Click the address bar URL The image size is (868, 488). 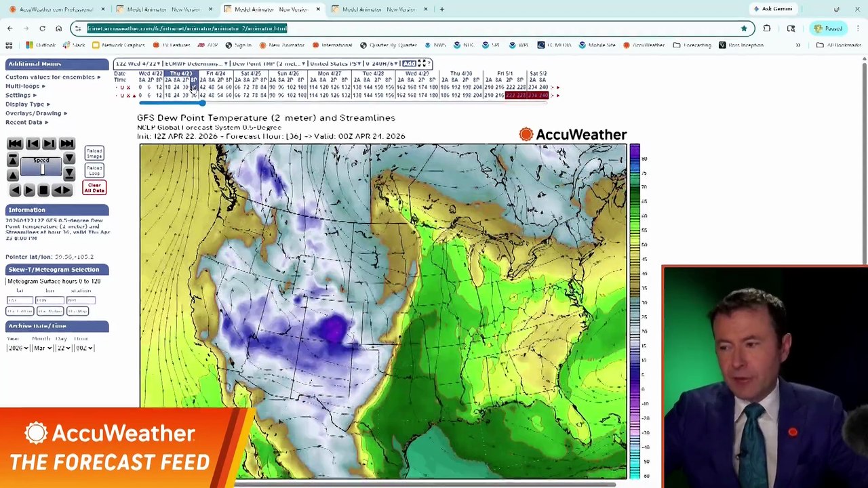click(x=187, y=28)
